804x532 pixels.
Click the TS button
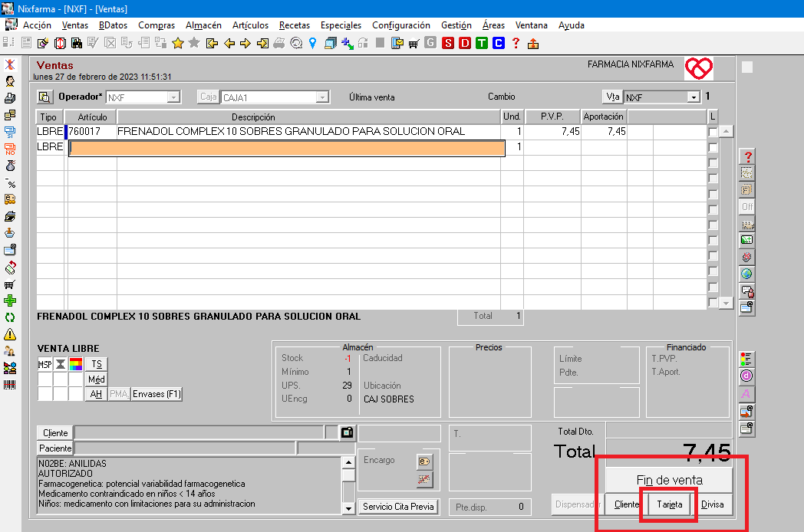pyautogui.click(x=97, y=364)
